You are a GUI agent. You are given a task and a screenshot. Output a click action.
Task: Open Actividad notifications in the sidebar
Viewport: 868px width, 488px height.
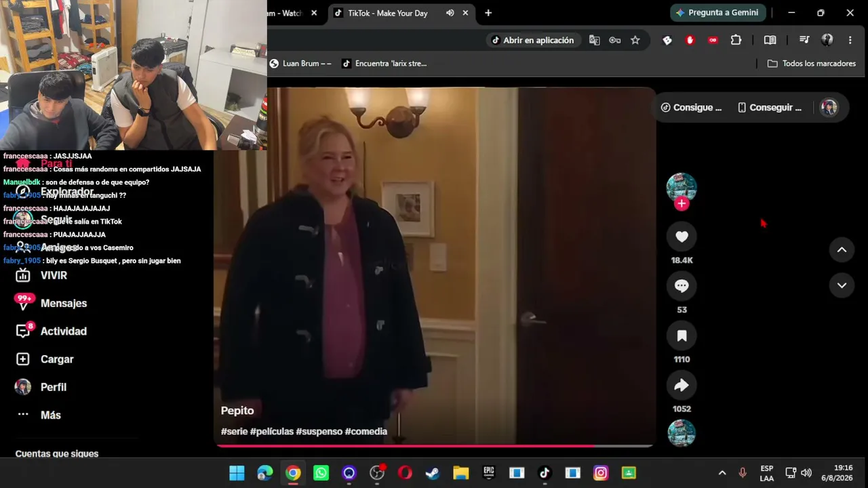tap(64, 331)
